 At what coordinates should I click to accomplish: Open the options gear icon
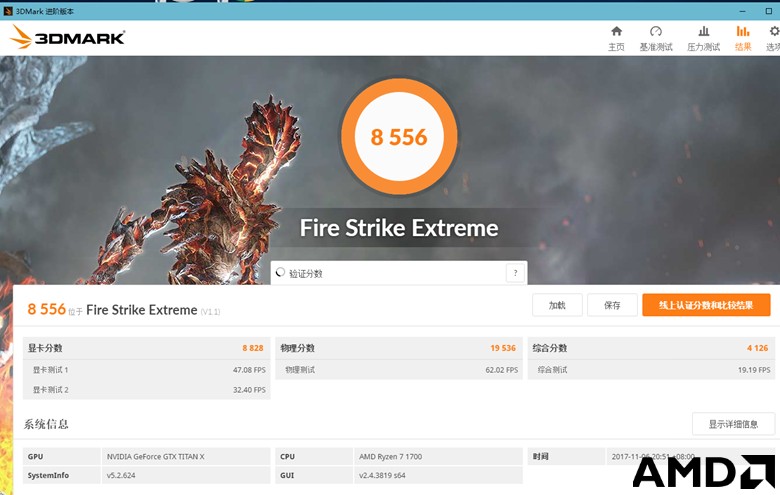[x=774, y=32]
